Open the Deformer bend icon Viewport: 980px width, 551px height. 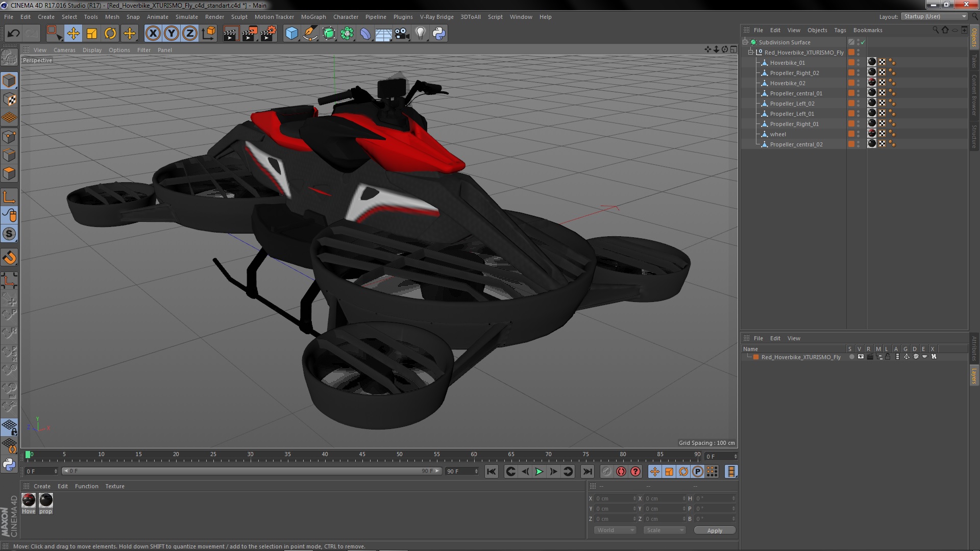[365, 34]
